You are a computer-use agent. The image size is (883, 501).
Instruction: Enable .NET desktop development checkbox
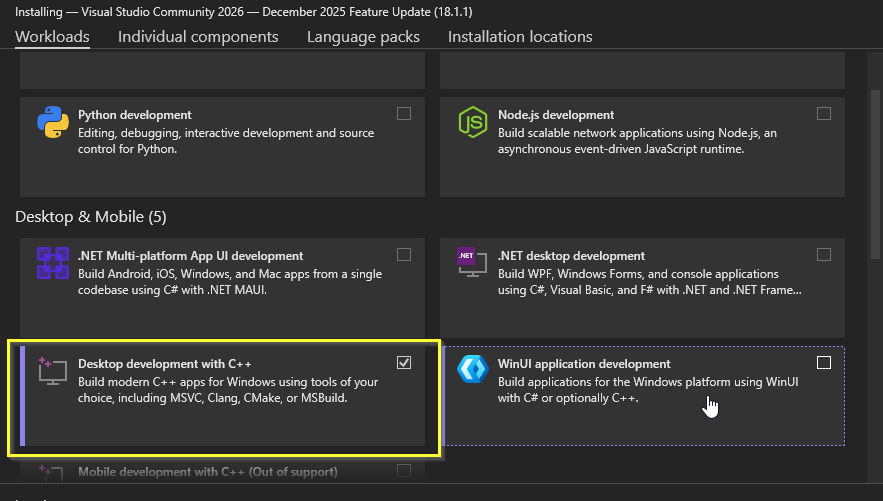824,255
